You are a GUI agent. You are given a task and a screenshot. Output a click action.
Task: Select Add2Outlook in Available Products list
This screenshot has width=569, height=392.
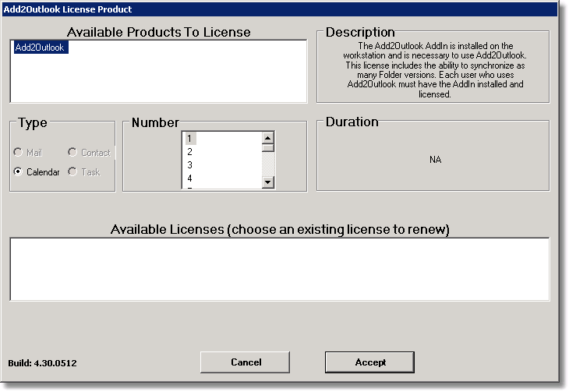coord(41,48)
